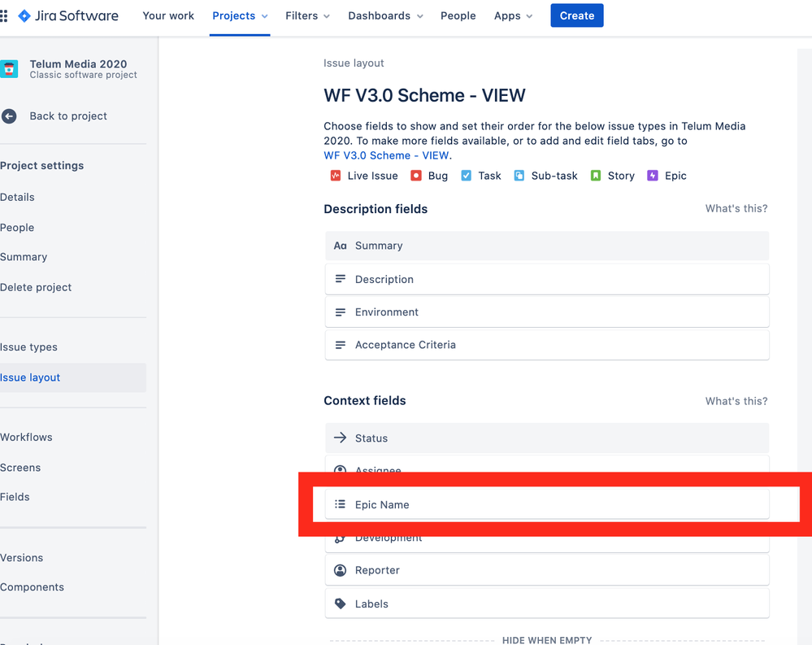Image resolution: width=812 pixels, height=645 pixels.
Task: Click What's this? beside Description fields
Action: 736,208
